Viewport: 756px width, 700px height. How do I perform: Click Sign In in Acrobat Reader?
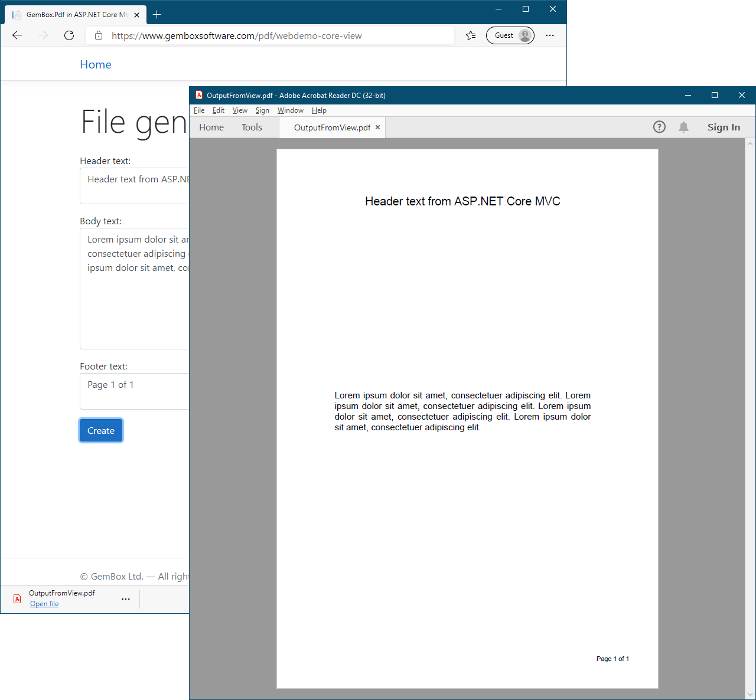click(x=723, y=127)
